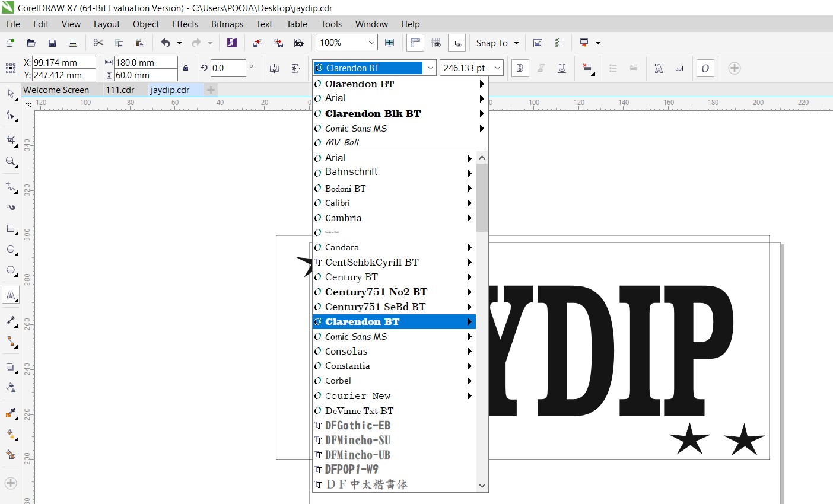Expand the undo history arrow
Viewport: 833px width, 504px height.
pyautogui.click(x=179, y=43)
